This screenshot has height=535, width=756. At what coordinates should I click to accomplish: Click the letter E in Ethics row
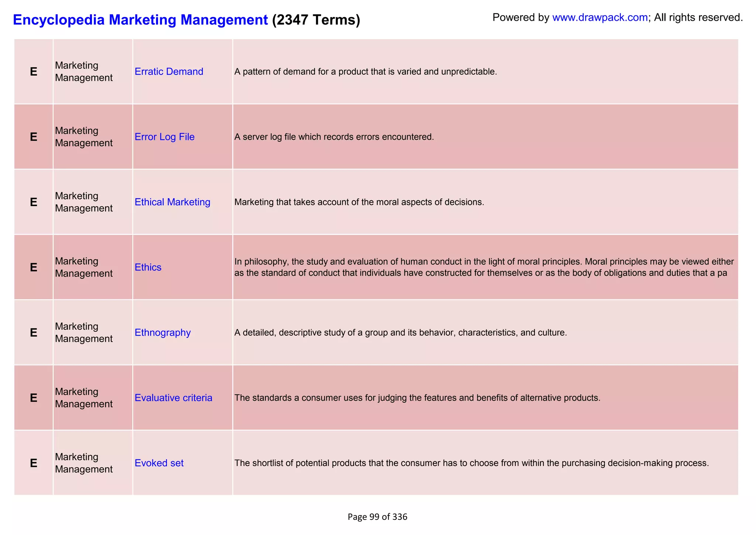click(x=34, y=267)
